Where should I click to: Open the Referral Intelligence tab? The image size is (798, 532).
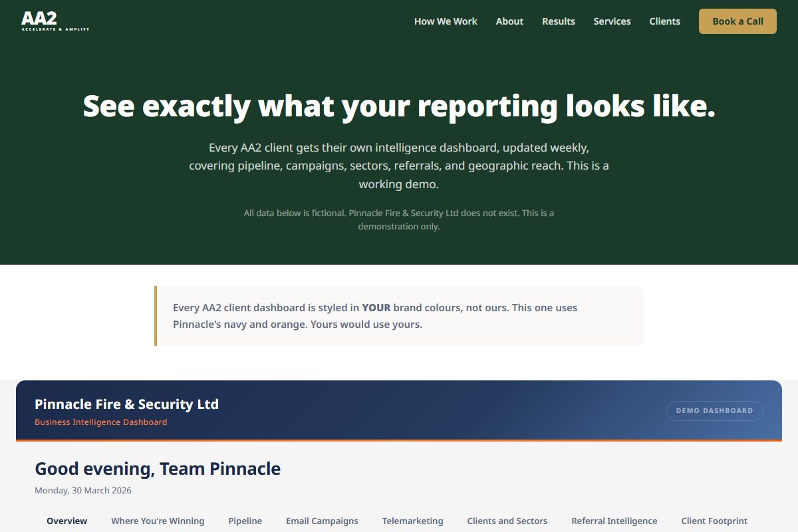pyautogui.click(x=614, y=521)
